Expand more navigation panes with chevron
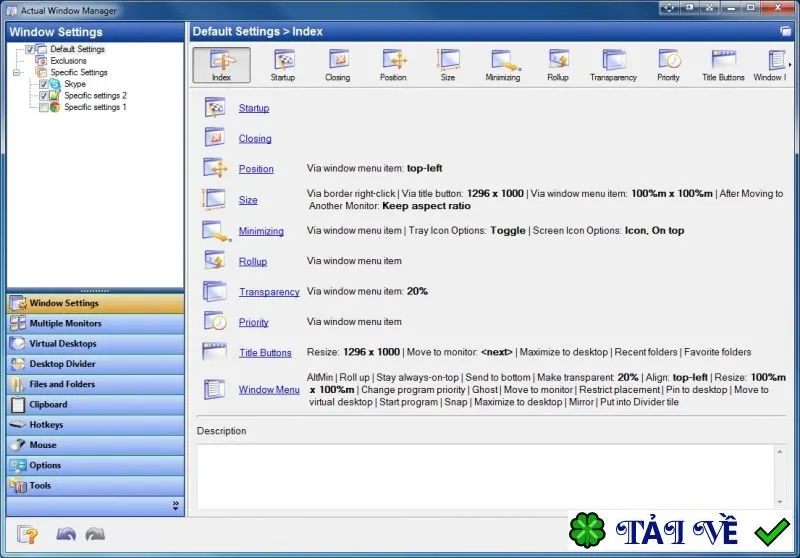This screenshot has height=558, width=800. [x=176, y=505]
